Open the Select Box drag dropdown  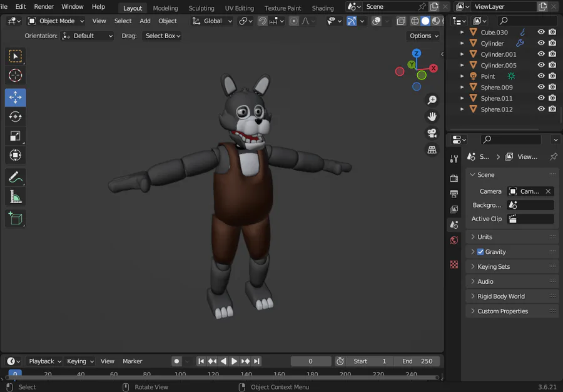162,36
